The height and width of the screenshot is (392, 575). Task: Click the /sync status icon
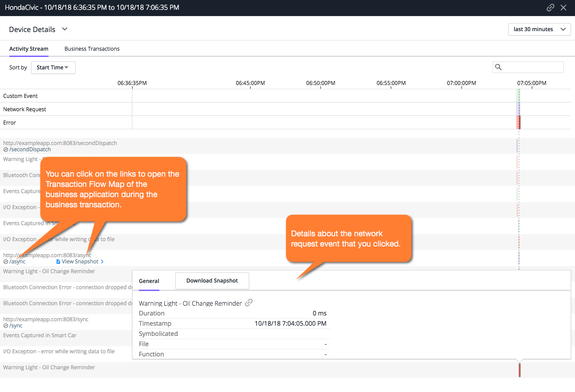point(6,326)
